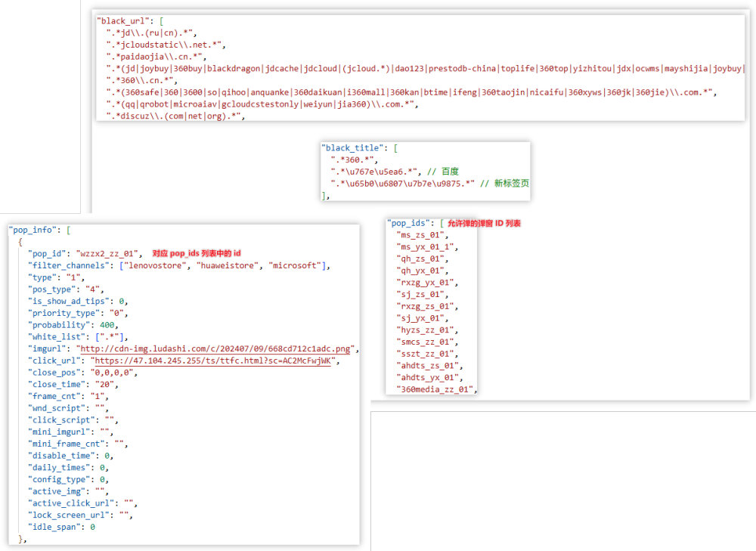Click the "idle_span" key
Image resolution: width=756 pixels, height=551 pixels.
(x=54, y=527)
